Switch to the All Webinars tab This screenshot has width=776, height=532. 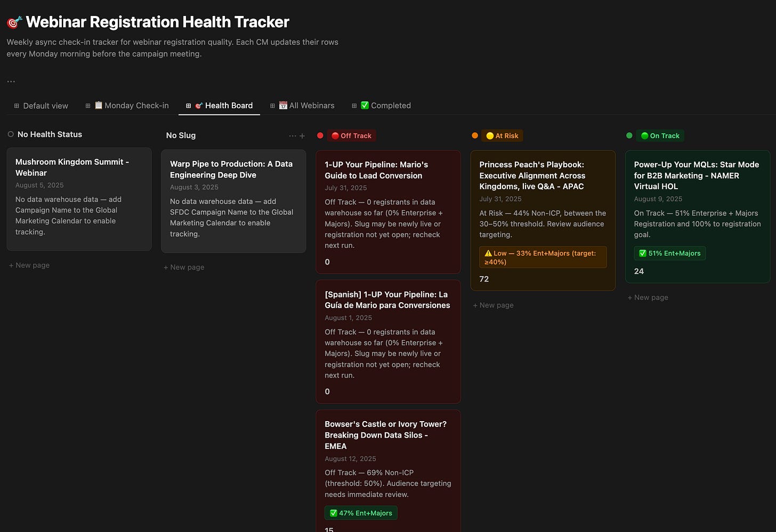(302, 106)
